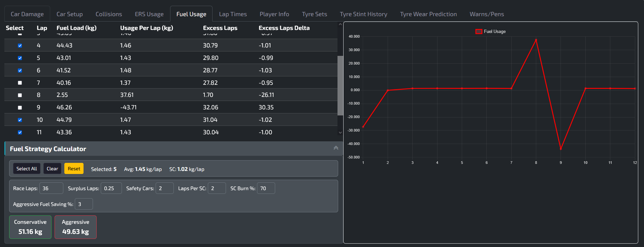Viewport: 644px width, 247px height.
Task: Check the lap 9 checkbox
Action: click(x=20, y=108)
